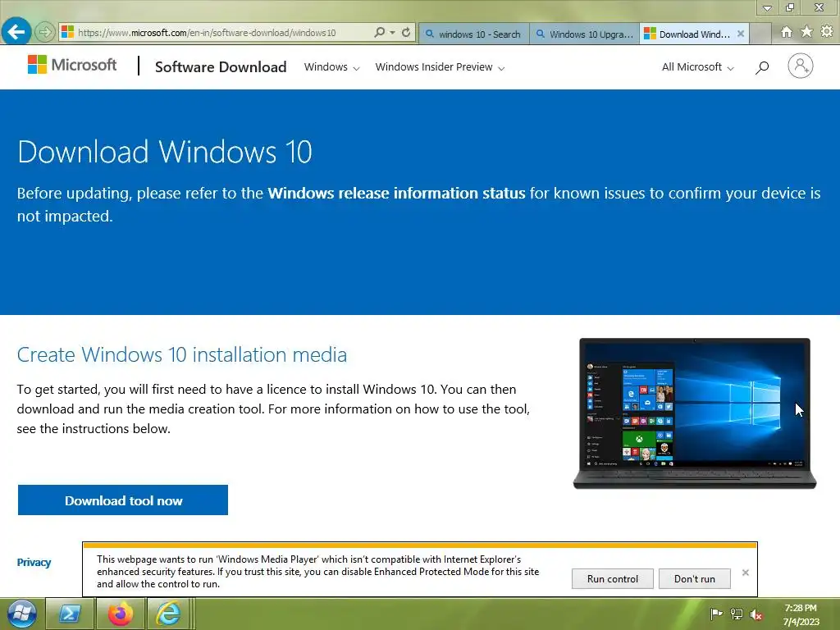This screenshot has height=630, width=840.
Task: Click the taskbar clock showing 7:28 PM
Action: coord(801,614)
